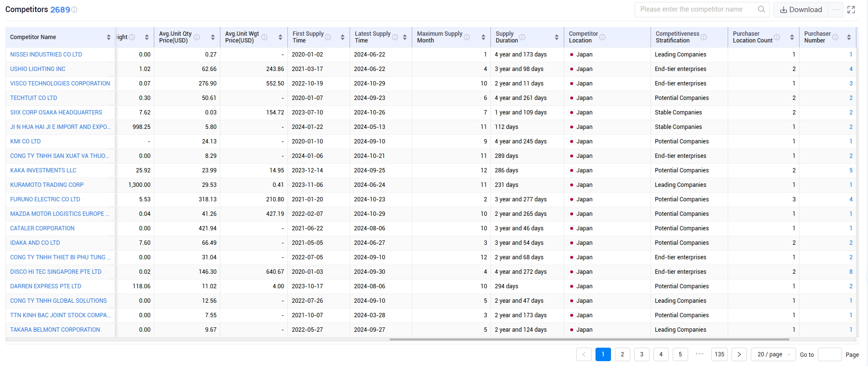Sort by Maximum Supply Month

coord(483,37)
